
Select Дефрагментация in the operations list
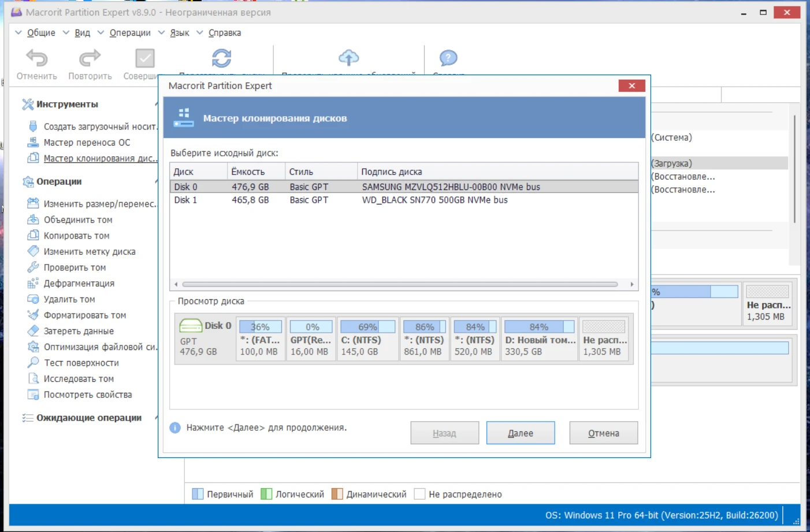pyautogui.click(x=79, y=284)
